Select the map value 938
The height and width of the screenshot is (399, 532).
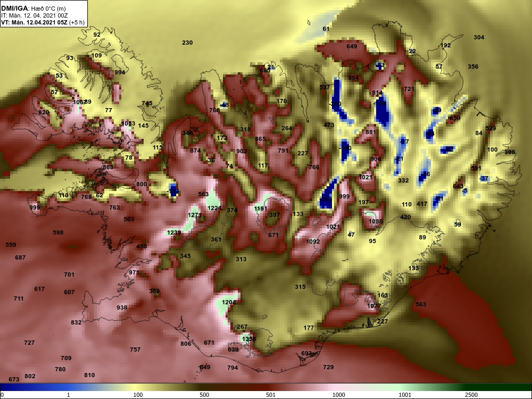tap(122, 307)
